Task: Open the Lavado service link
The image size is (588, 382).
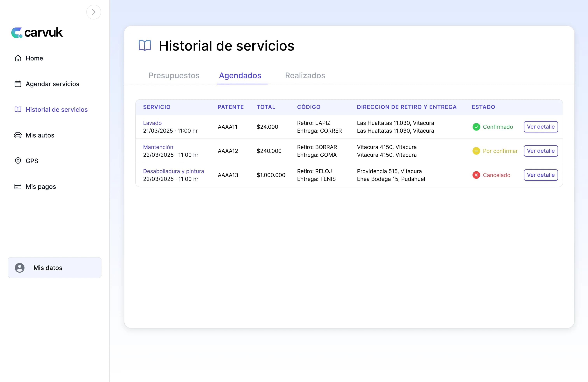Action: 152,123
